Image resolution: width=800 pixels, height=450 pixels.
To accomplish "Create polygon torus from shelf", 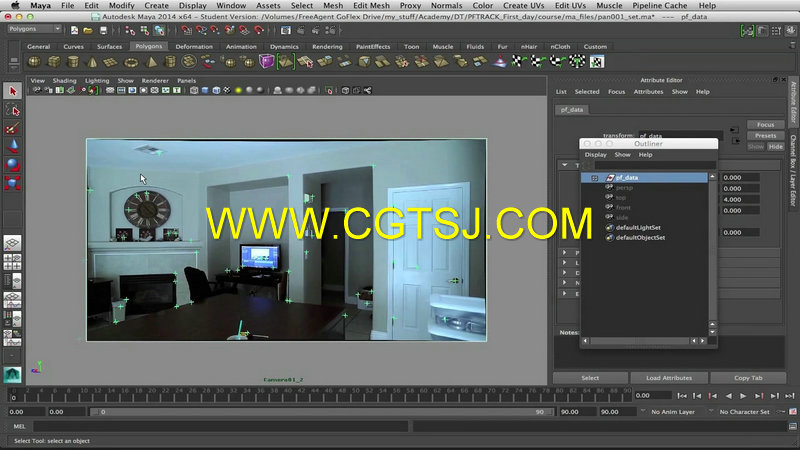I will pyautogui.click(x=131, y=62).
